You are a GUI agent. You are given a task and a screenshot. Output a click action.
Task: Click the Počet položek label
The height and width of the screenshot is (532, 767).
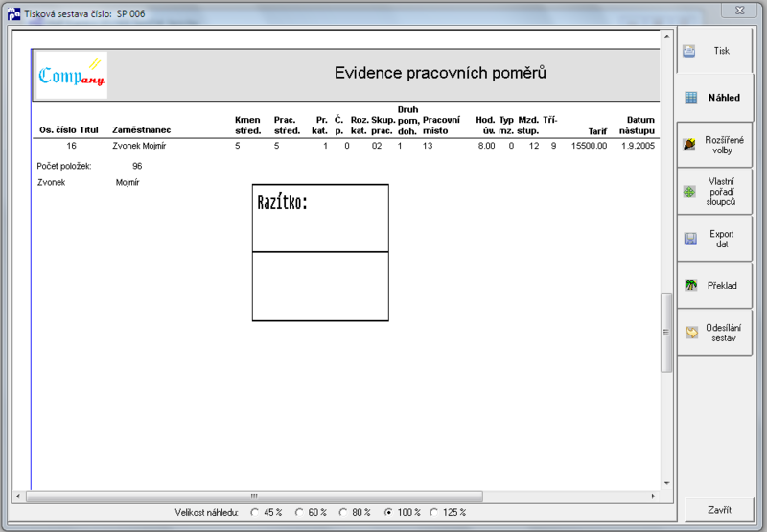click(x=64, y=166)
